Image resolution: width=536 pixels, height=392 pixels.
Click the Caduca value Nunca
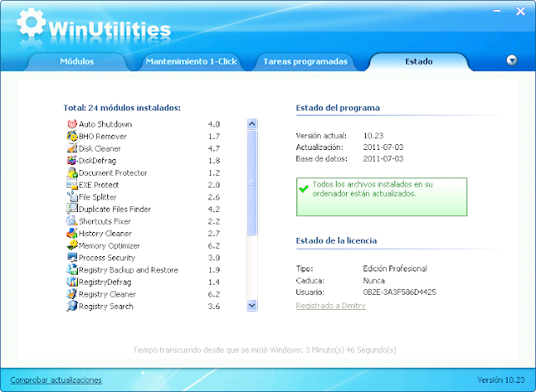click(374, 281)
